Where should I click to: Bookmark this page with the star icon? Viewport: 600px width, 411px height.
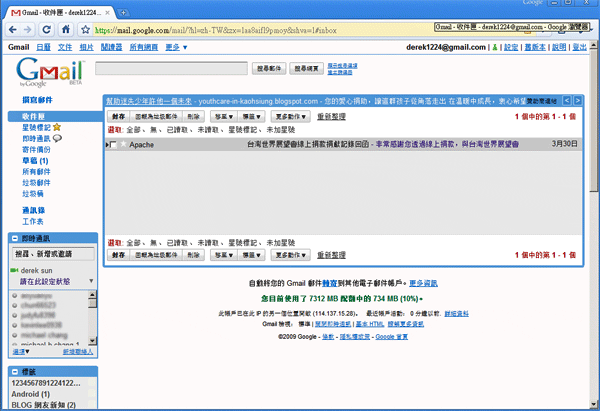[86, 29]
